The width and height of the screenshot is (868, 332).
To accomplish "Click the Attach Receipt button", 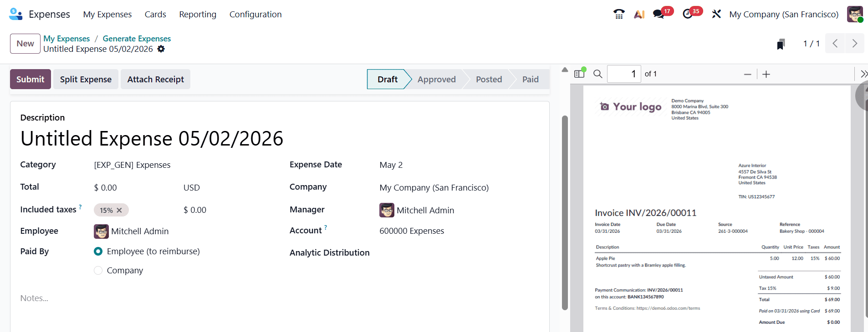I will click(155, 79).
